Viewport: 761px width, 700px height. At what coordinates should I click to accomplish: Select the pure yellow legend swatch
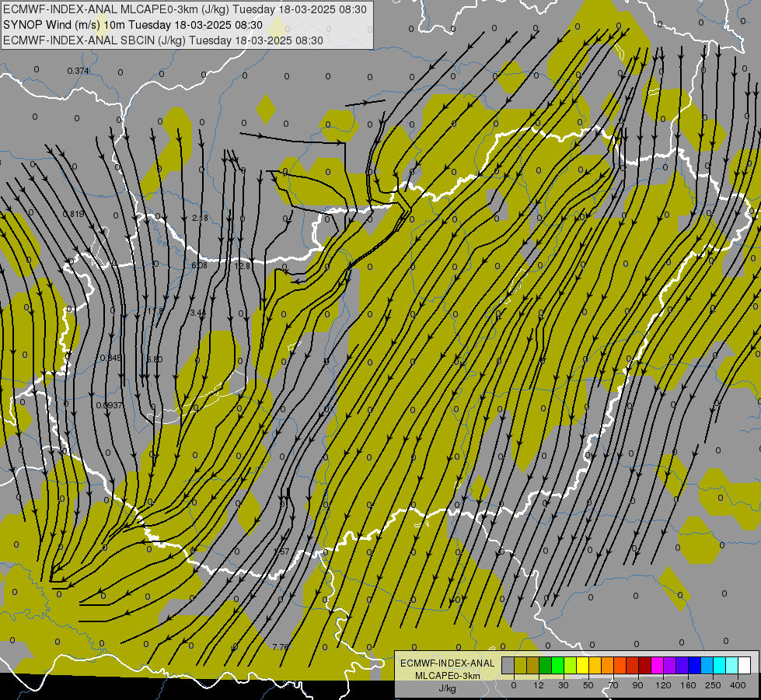click(583, 665)
